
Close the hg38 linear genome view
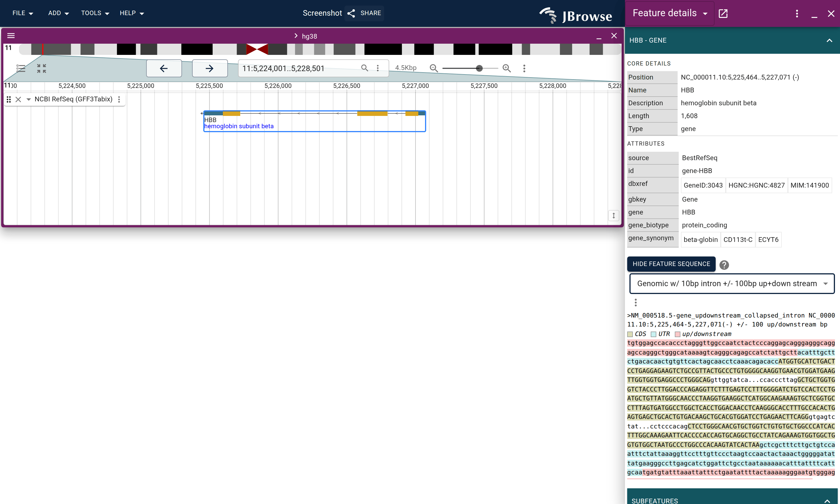pos(614,36)
